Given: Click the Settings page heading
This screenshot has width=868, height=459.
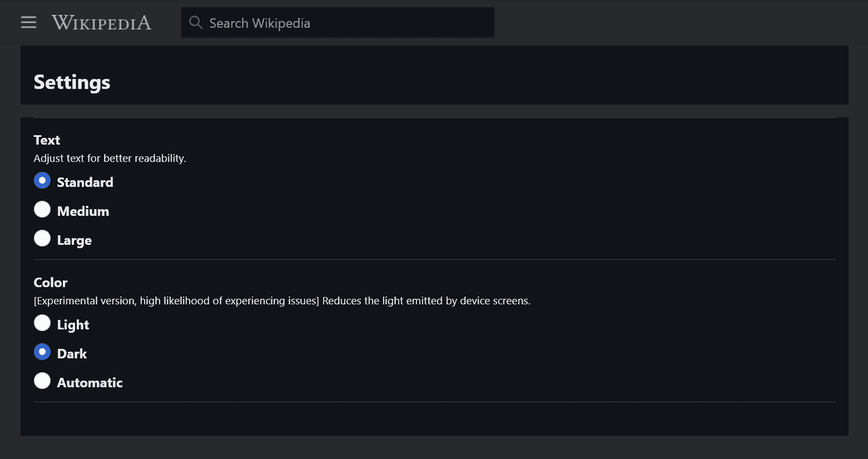Looking at the screenshot, I should click(72, 82).
